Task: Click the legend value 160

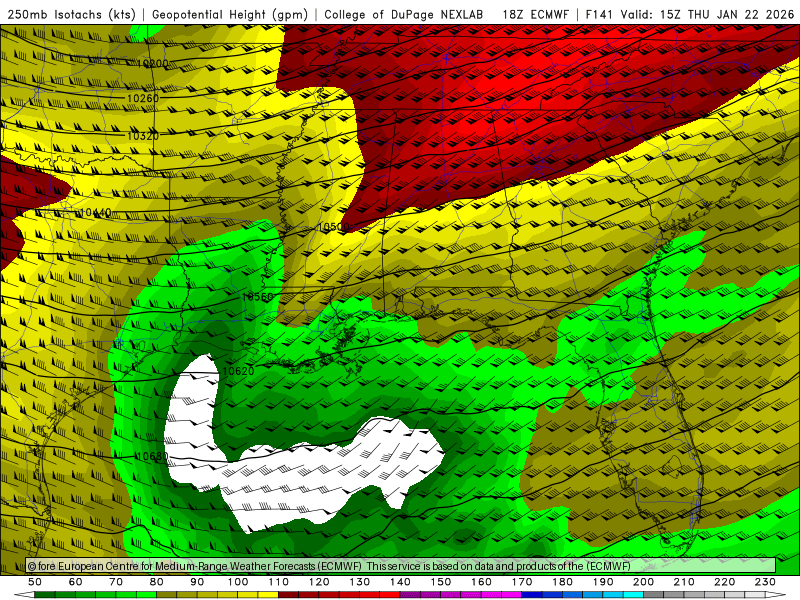Action: (481, 582)
